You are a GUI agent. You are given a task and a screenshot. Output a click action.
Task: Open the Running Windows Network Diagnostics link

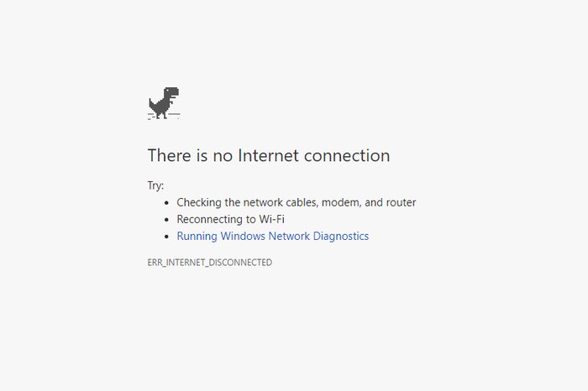(273, 237)
